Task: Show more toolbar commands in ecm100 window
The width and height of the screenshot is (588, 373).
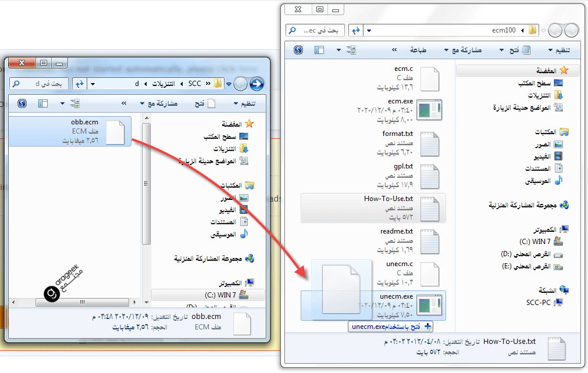Action: click(x=394, y=50)
